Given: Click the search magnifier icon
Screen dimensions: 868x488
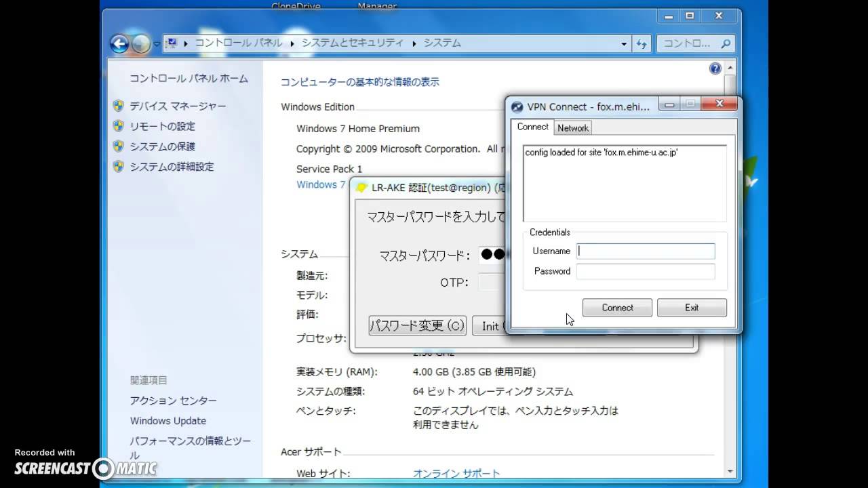Looking at the screenshot, I should coord(726,44).
